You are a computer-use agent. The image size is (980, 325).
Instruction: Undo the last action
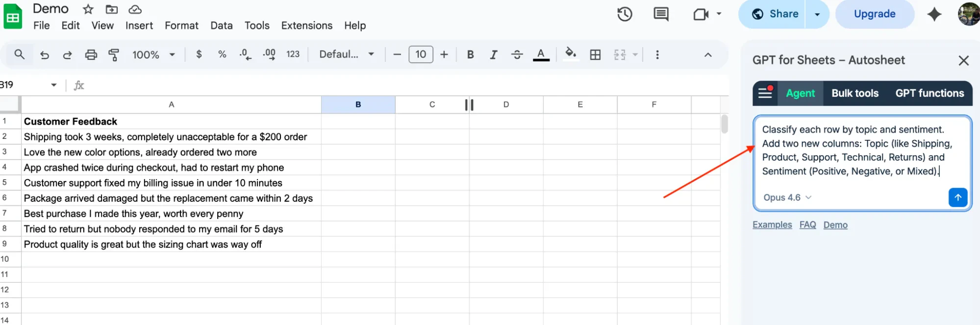(x=45, y=54)
